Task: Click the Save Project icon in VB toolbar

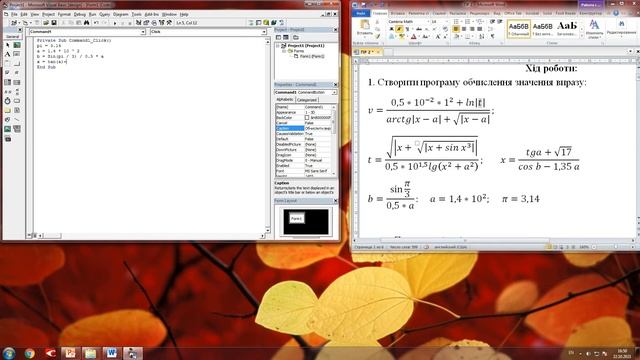Action: 54,22
